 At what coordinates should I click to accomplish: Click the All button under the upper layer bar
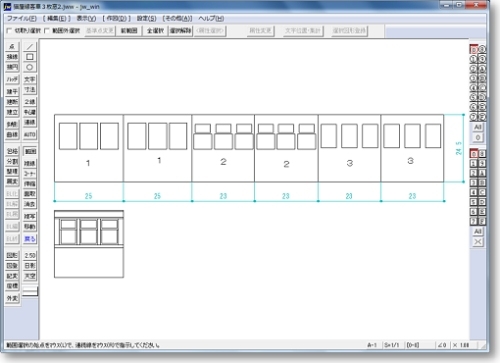[x=478, y=127]
